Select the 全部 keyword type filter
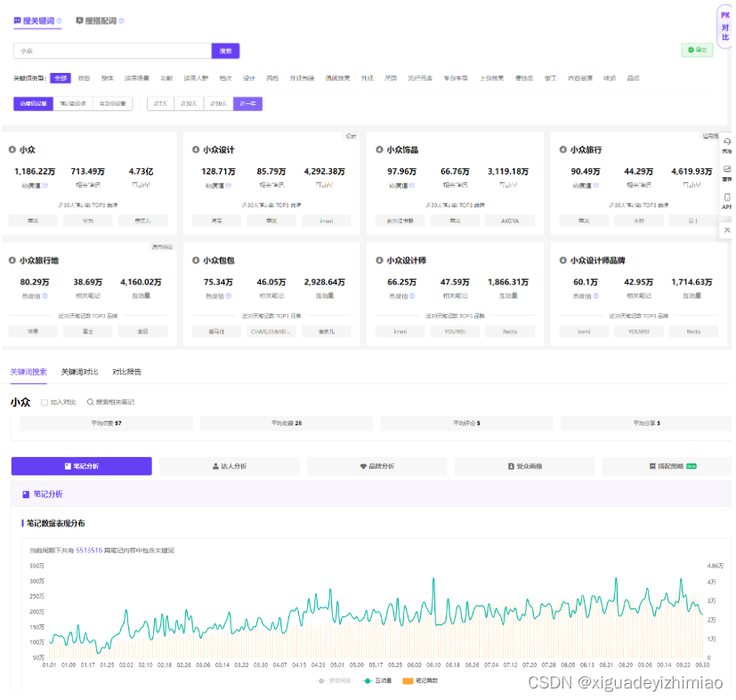 click(x=61, y=78)
